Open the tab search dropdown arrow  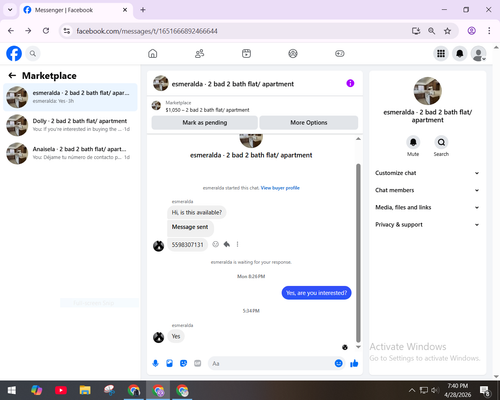coord(10,10)
